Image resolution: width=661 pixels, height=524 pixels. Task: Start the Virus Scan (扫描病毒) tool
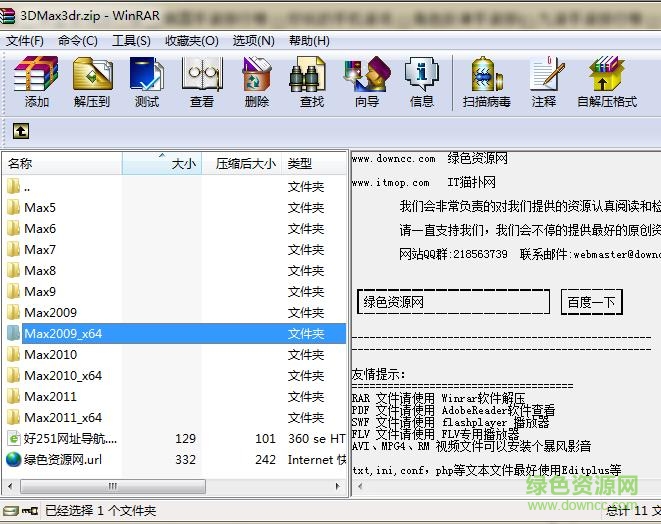pos(486,74)
